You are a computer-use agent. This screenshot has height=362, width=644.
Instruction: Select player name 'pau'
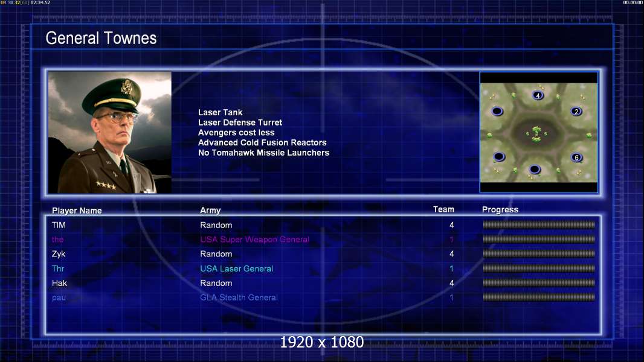[59, 298]
